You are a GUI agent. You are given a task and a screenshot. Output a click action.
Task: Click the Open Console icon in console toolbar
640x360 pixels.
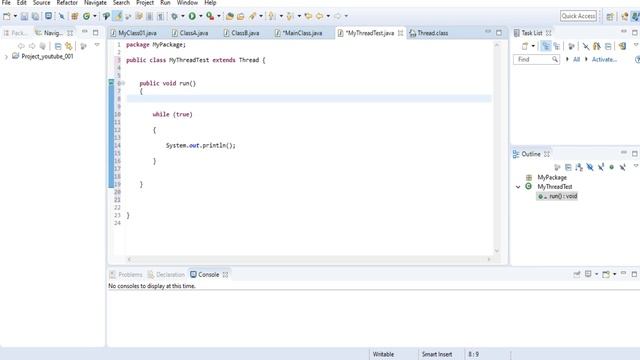[606, 274]
